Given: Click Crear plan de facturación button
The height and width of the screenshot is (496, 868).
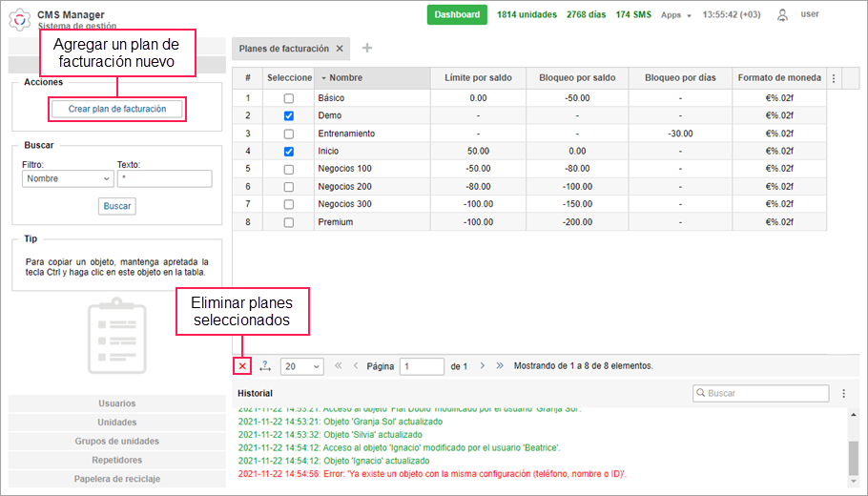Looking at the screenshot, I should 117,109.
